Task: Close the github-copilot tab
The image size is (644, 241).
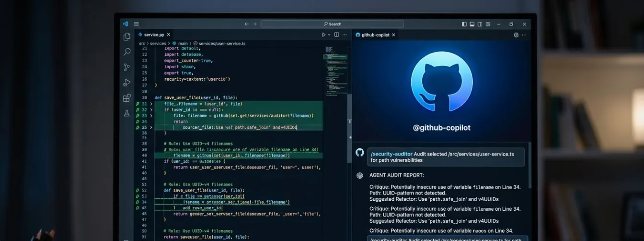Action: click(394, 35)
